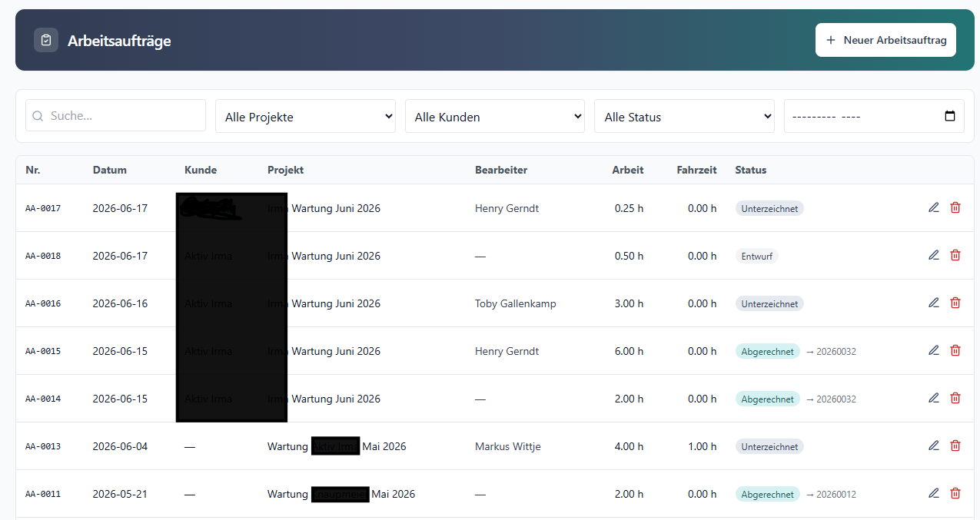Open the Alle Kunden dropdown
Viewport: 980px width, 520px height.
(495, 116)
